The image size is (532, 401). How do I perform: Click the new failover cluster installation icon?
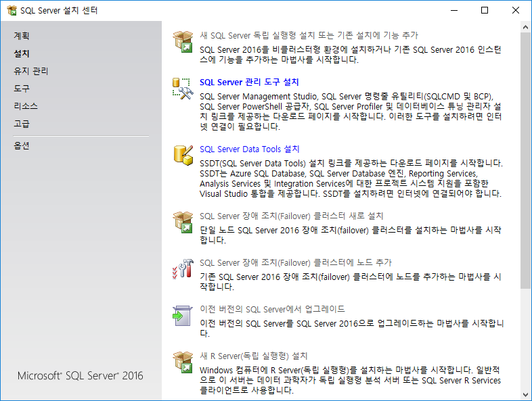[x=183, y=222]
